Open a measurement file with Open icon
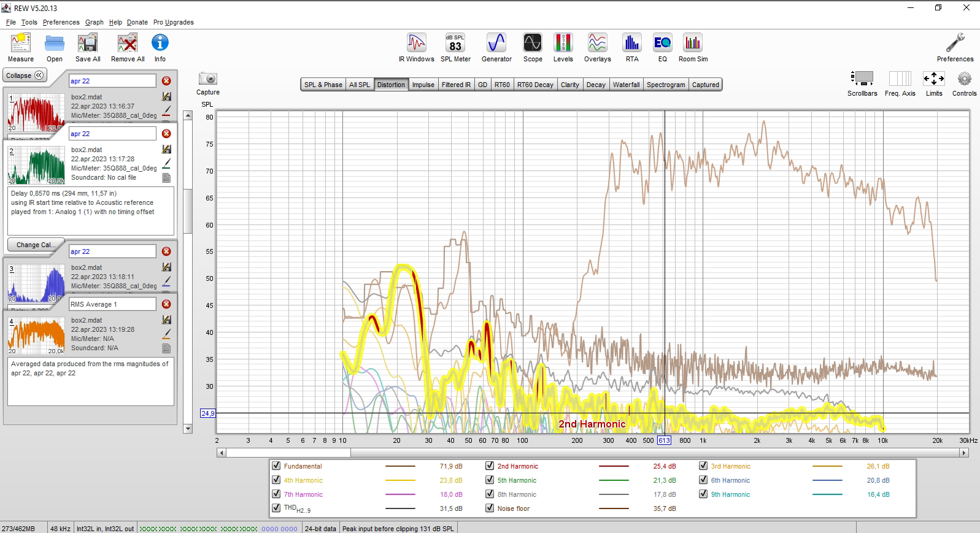The width and height of the screenshot is (980, 533). pyautogui.click(x=55, y=43)
